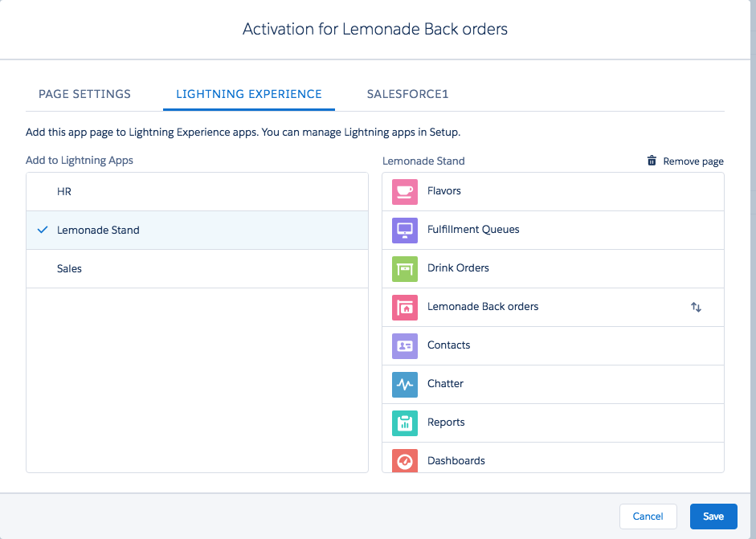756x539 pixels.
Task: Click the trash icon beside Remove page
Action: (x=652, y=161)
